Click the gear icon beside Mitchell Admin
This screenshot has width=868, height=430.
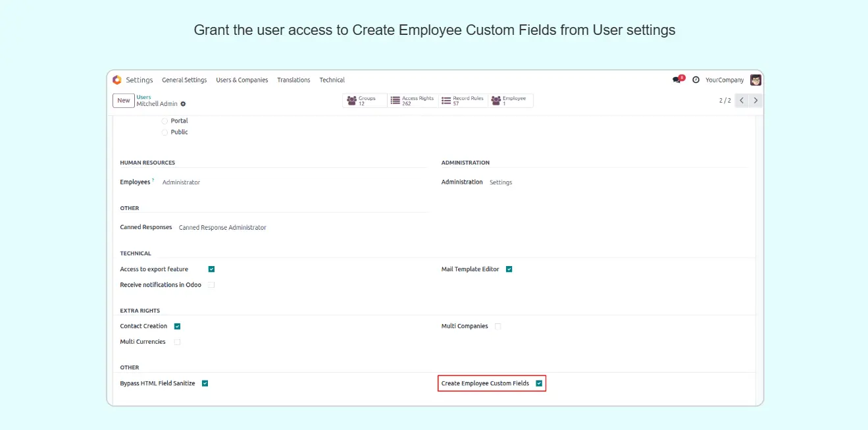point(184,104)
